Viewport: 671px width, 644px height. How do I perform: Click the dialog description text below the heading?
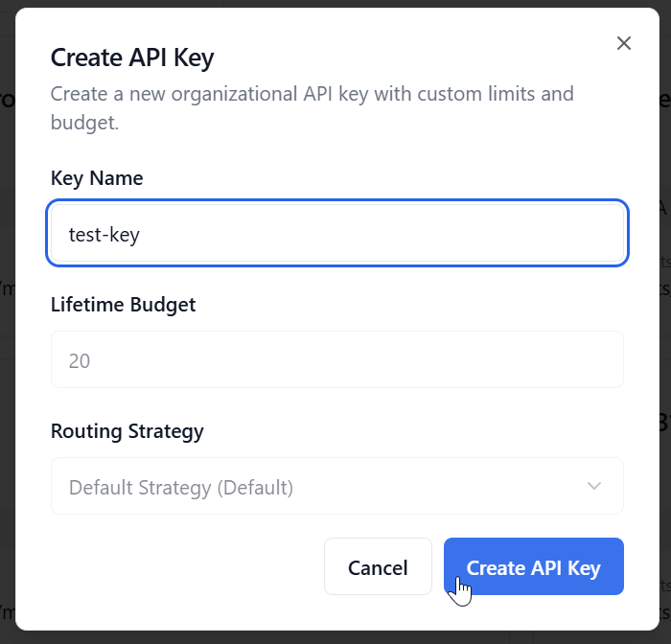coord(312,95)
